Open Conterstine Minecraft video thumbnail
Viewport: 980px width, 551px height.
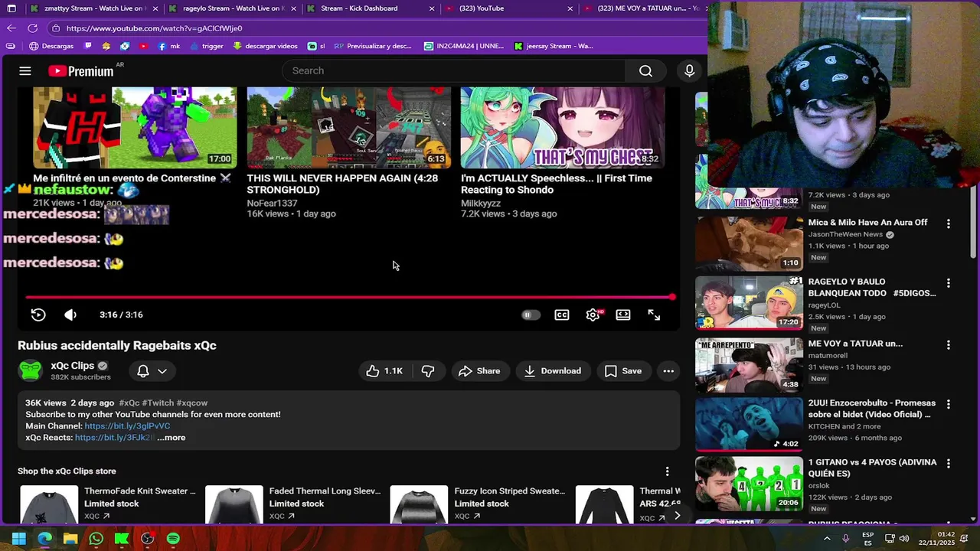click(135, 127)
